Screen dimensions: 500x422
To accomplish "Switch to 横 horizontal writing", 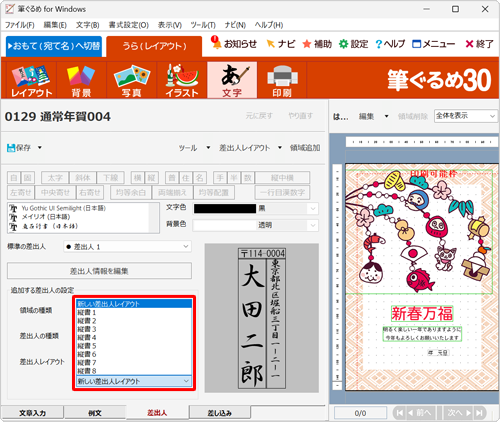I will pos(138,178).
